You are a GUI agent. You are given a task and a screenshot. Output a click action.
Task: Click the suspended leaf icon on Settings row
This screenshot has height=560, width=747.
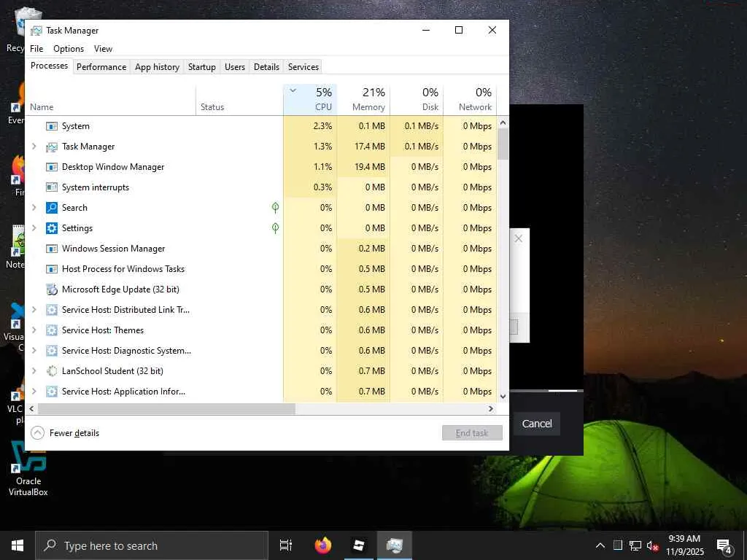(275, 228)
